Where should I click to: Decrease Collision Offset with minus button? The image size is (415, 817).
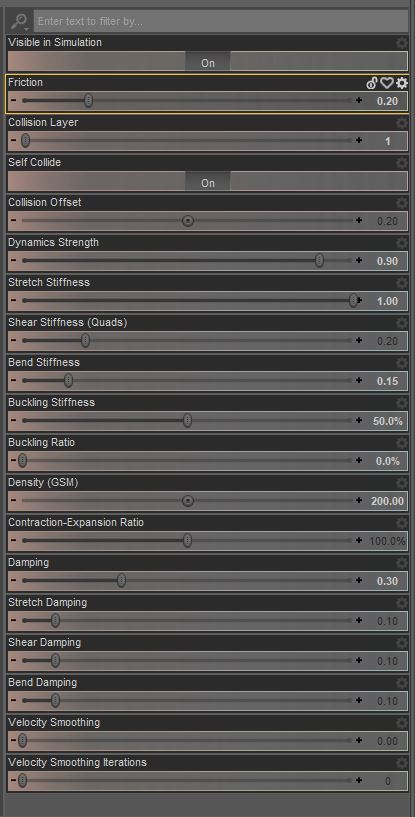point(13,220)
